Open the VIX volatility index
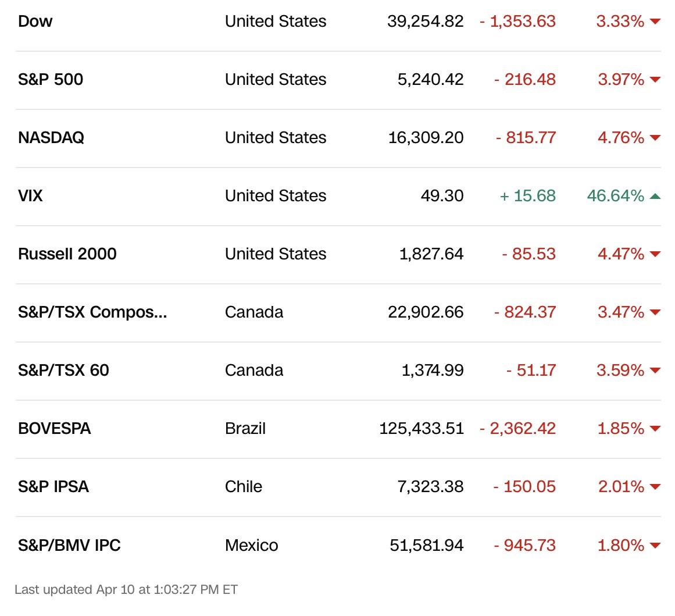The image size is (675, 616). (30, 196)
